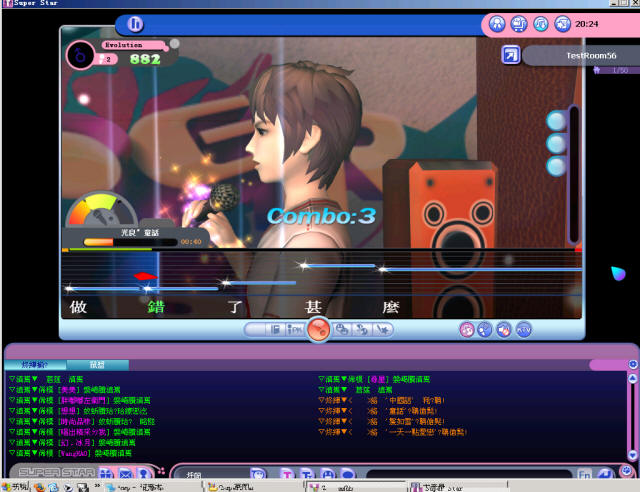This screenshot has height=492, width=640.
Task: Open the music note icon in the pink top bar
Action: click(x=541, y=24)
